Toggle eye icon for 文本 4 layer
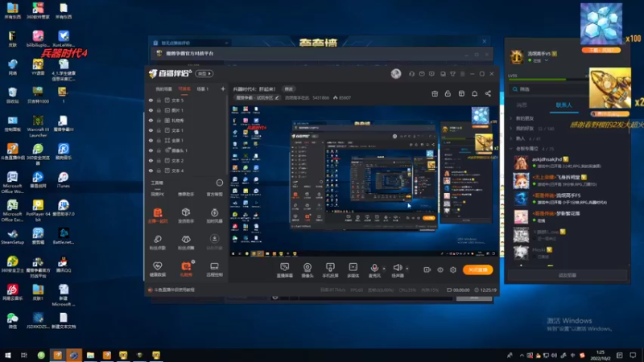644x362 pixels. coord(151,171)
